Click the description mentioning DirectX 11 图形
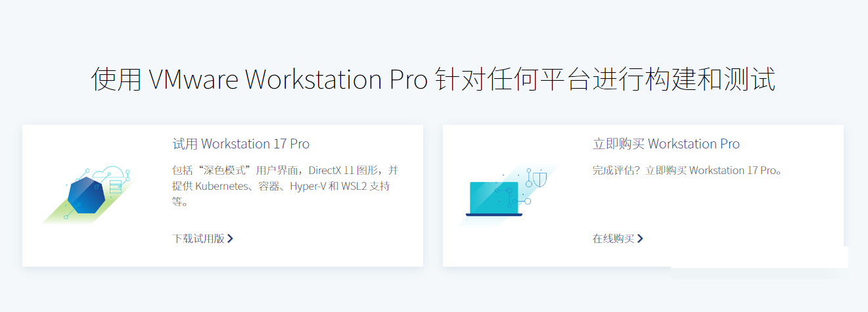This screenshot has width=868, height=312. pyautogui.click(x=285, y=186)
